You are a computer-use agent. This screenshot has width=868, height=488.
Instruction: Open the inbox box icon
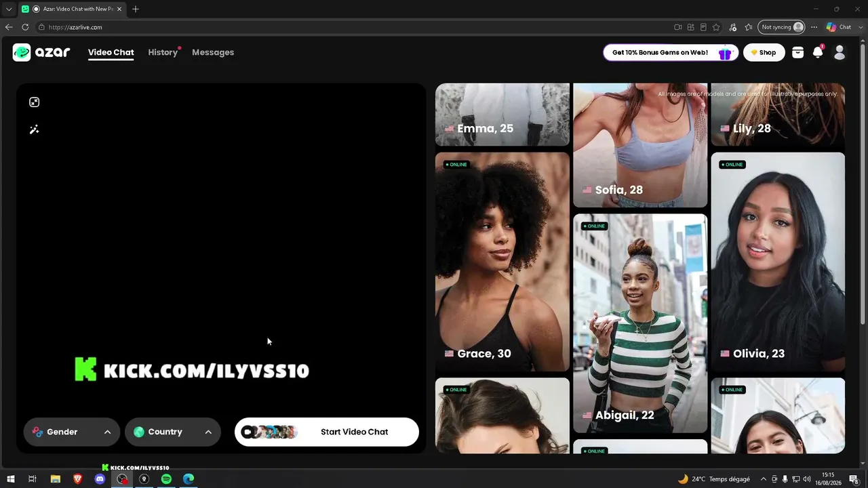797,52
